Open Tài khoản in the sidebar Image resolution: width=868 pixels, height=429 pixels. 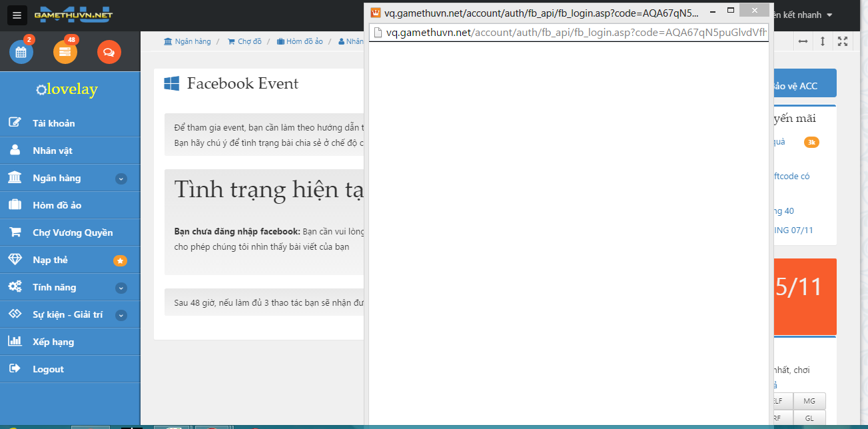click(53, 123)
